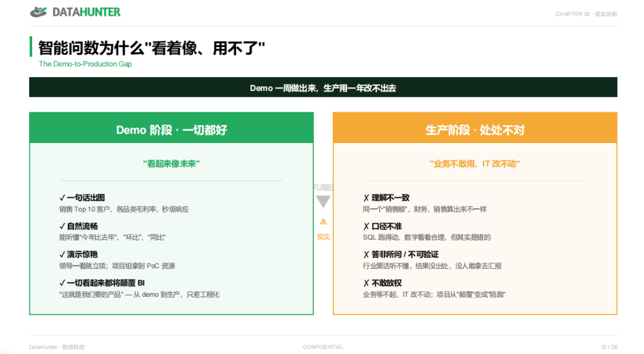Click the orange '现实' label under the warning icon
Screen dimensions: 644x354
pyautogui.click(x=323, y=237)
